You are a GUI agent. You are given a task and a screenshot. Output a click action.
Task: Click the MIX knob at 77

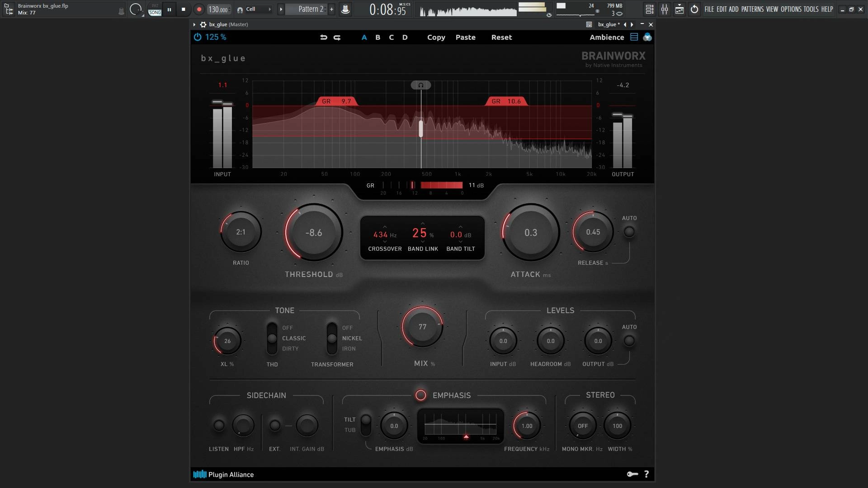point(422,327)
